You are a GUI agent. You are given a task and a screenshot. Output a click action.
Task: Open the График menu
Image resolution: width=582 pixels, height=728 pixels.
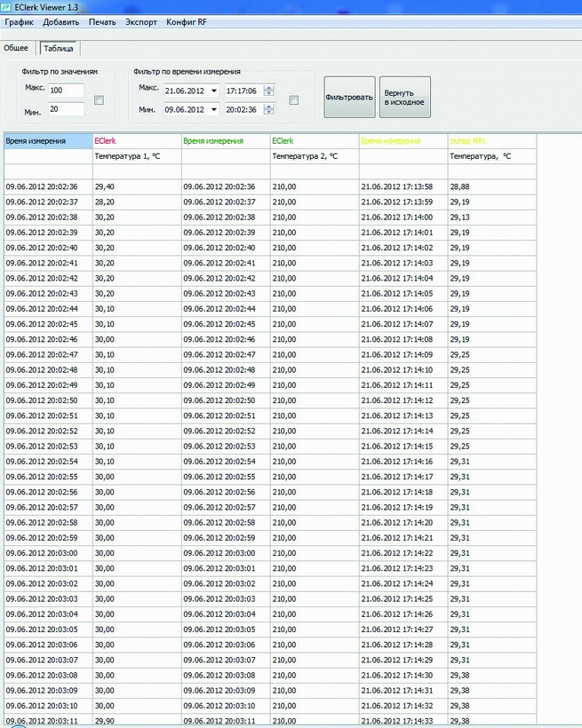[x=19, y=22]
